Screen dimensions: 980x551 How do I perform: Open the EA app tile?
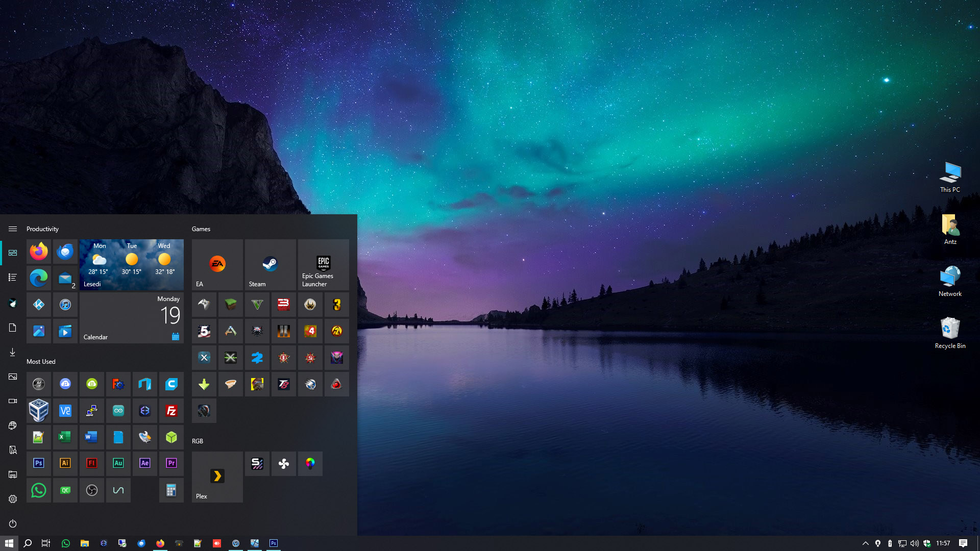[x=217, y=264]
